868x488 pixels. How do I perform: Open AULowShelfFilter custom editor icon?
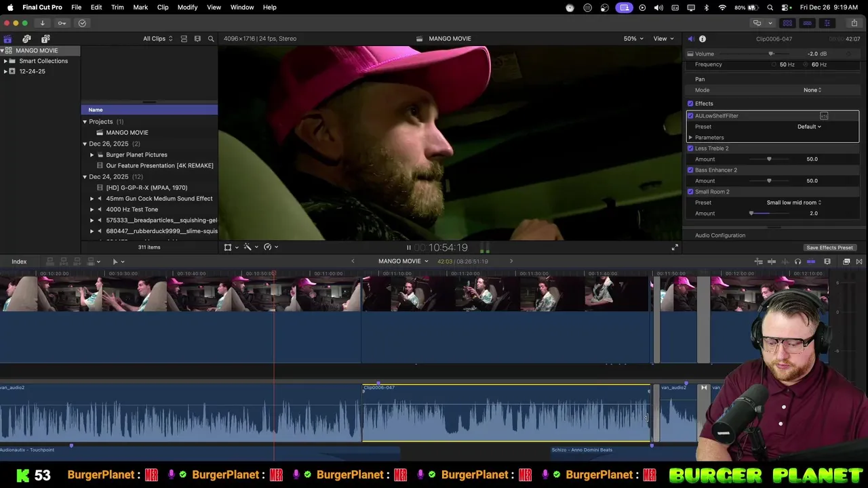click(x=824, y=116)
